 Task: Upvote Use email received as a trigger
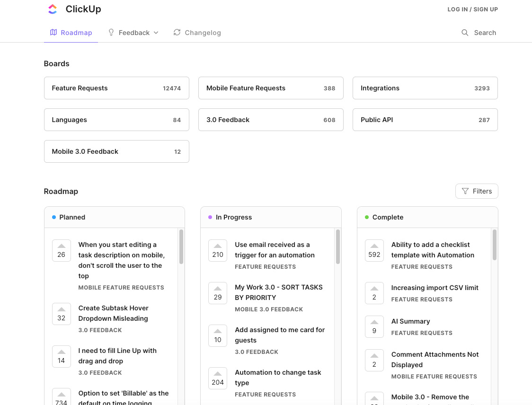(x=218, y=251)
